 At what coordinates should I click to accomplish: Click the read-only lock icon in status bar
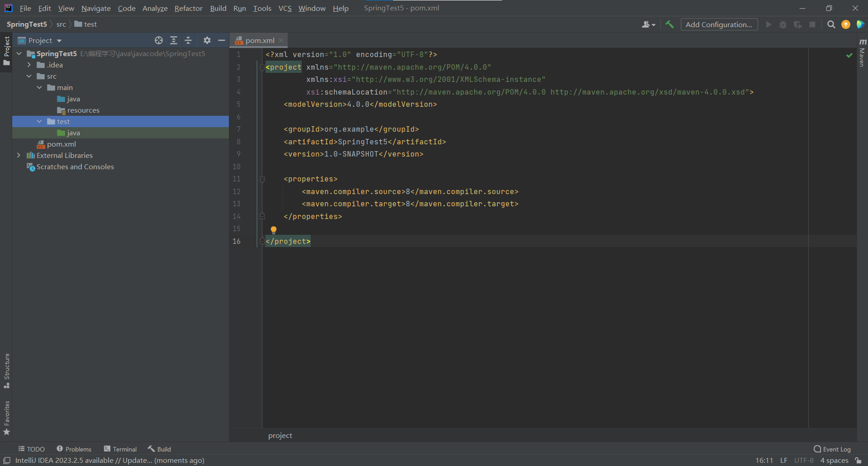[x=859, y=460]
